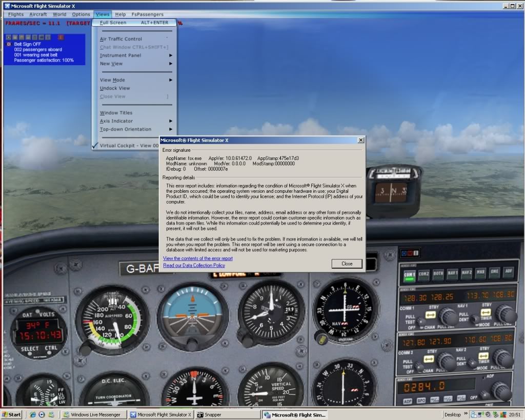Click NAV 2 frequency tuning knob
The image size is (525, 420).
click(503, 358)
